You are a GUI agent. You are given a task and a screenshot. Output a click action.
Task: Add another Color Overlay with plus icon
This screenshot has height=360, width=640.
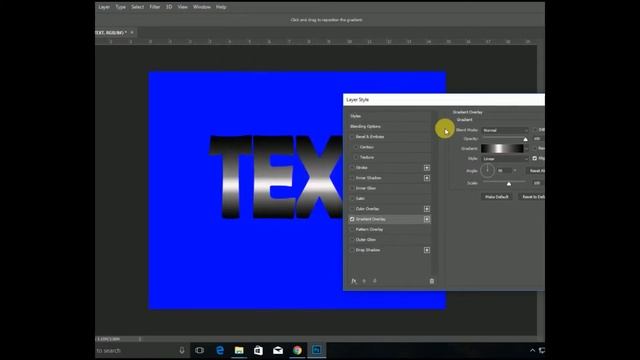[x=427, y=209]
